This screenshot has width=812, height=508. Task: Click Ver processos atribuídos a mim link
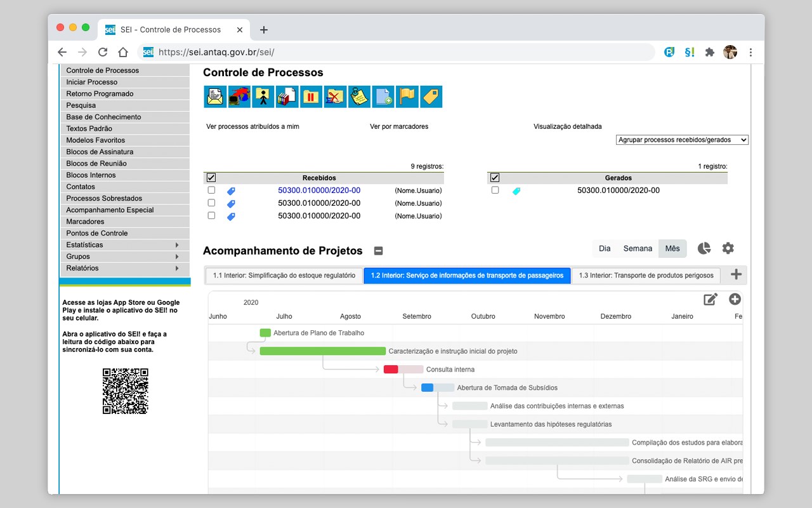252,126
